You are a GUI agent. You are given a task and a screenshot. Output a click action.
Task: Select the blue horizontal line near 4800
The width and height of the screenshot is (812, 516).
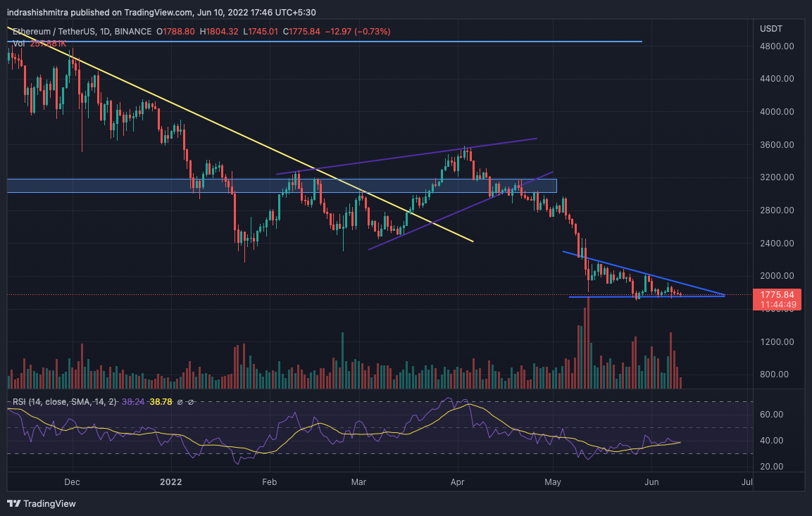352,42
